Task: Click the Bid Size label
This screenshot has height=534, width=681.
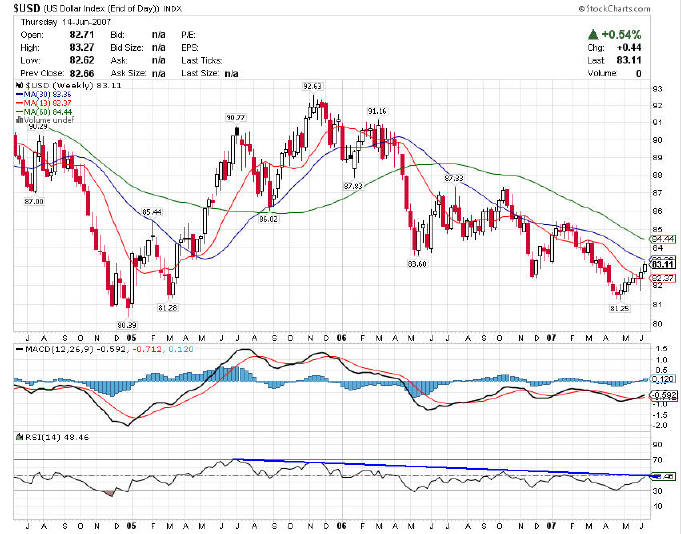Action: (127, 48)
